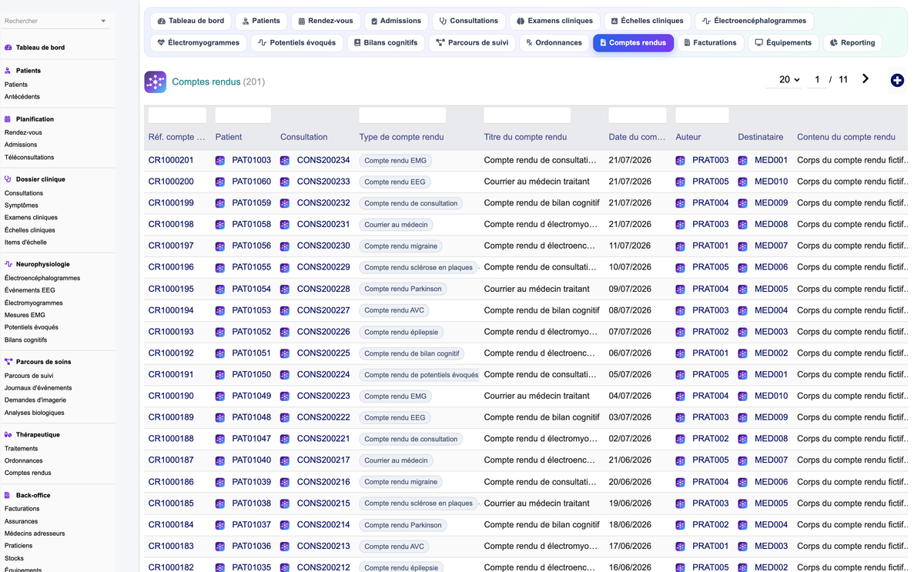Click the Auteur column filter field
The width and height of the screenshot is (924, 572).
click(x=702, y=115)
